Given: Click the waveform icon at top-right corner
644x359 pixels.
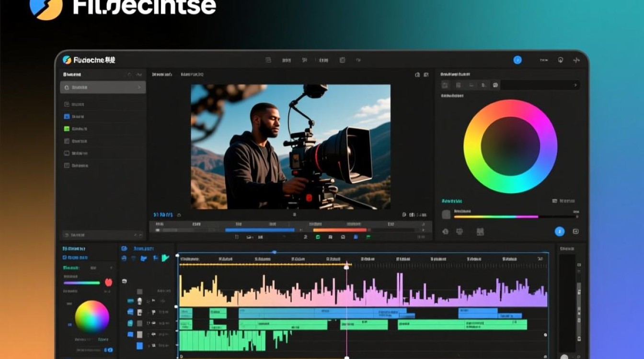Looking at the screenshot, I should (576, 60).
